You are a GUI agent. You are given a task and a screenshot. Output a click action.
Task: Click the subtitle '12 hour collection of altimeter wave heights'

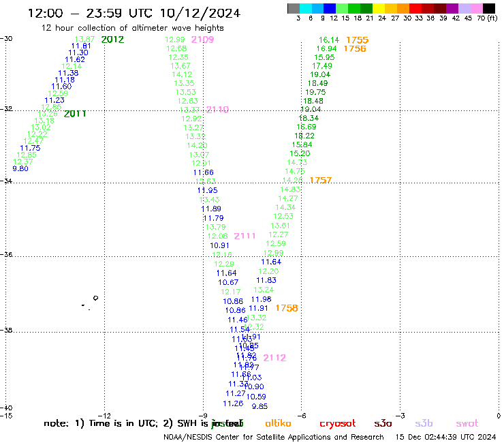click(x=132, y=28)
